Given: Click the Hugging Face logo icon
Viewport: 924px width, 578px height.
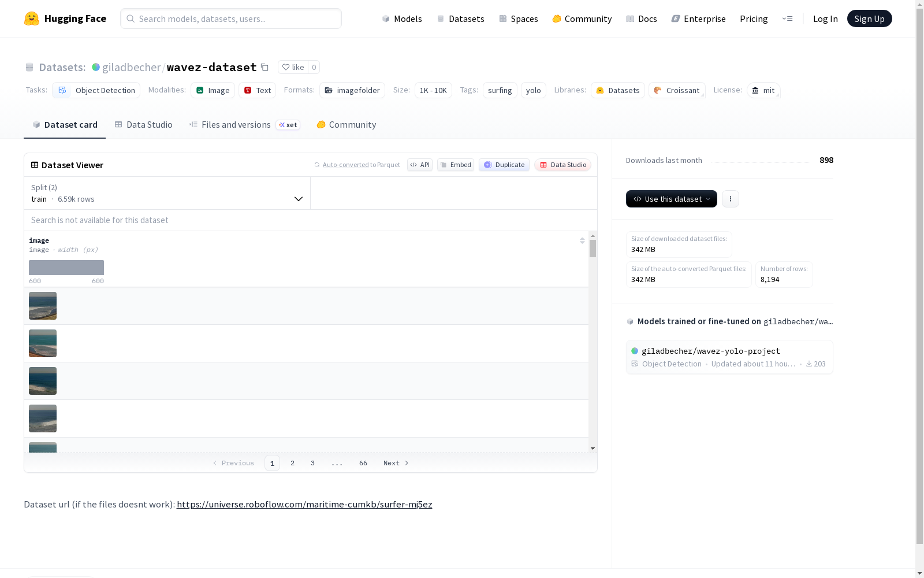Looking at the screenshot, I should (x=32, y=18).
